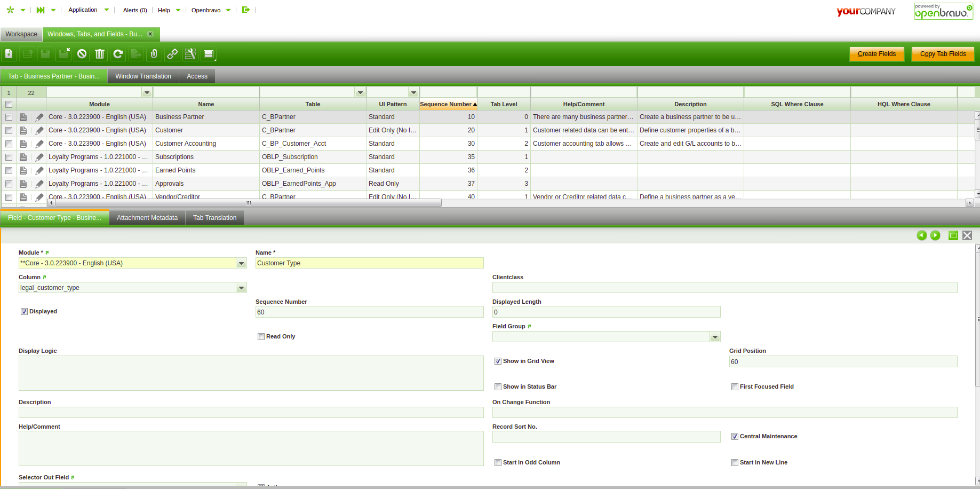Click the delete trash can icon
The image size is (980, 489).
point(100,54)
